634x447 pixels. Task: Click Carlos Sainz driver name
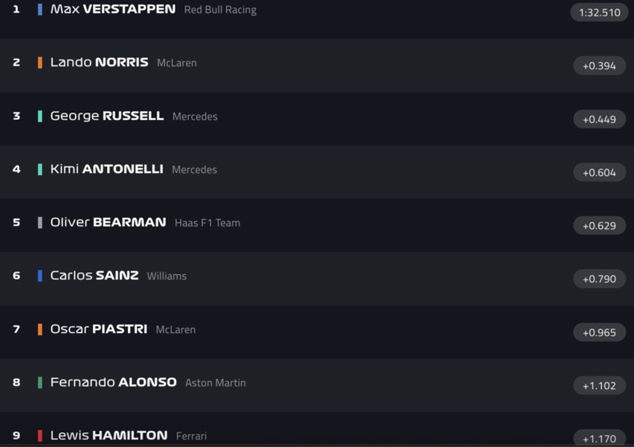pos(94,275)
